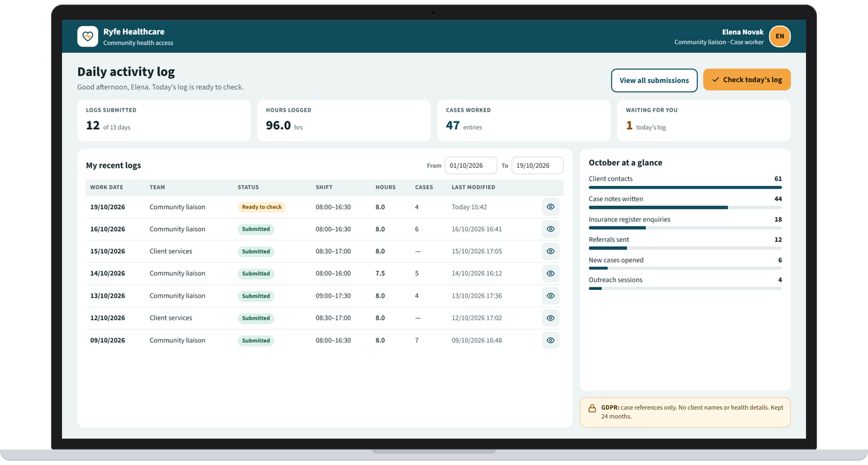This screenshot has height=465, width=868.
Task: Edit the From date field
Action: coord(471,165)
